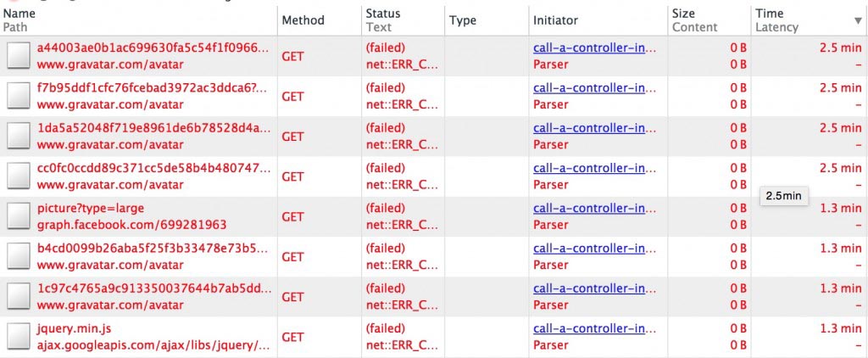Select the file icon for the f7b95ddf1cfc76 request

coord(19,96)
